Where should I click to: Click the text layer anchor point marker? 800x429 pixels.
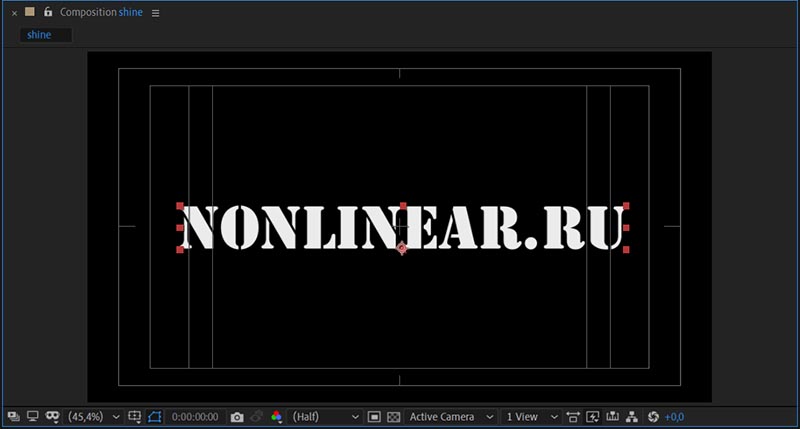(402, 248)
